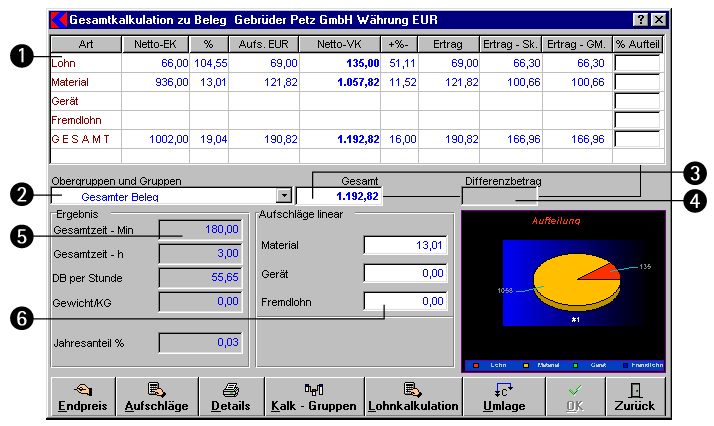Click Material Ertrag - Sk. value 100,66
Screen dimensions: 714x426
524,82
